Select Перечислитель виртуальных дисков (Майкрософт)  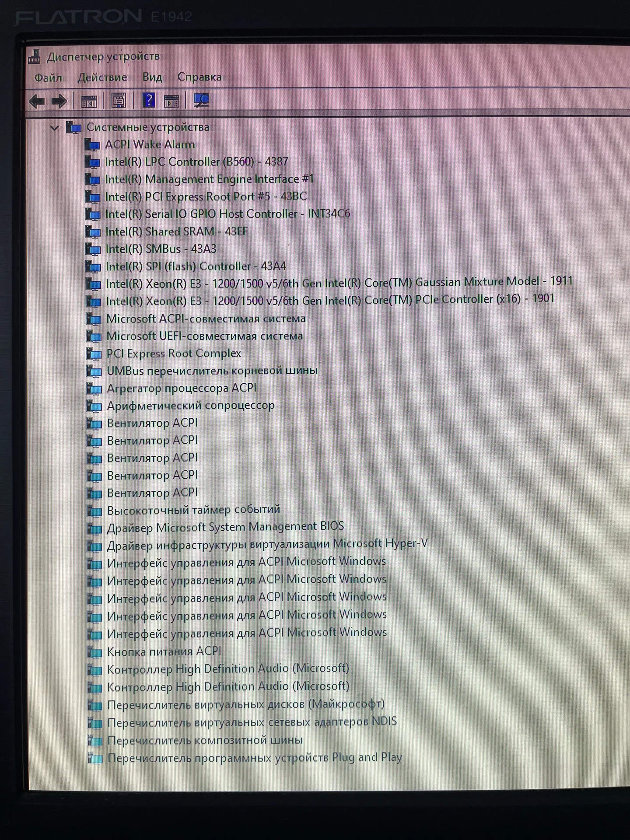coord(246,704)
